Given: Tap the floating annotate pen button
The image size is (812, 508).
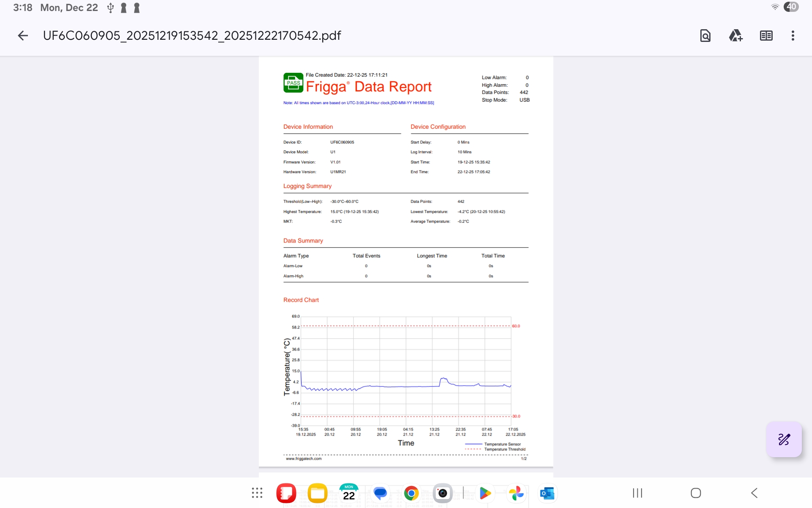Looking at the screenshot, I should [x=784, y=439].
